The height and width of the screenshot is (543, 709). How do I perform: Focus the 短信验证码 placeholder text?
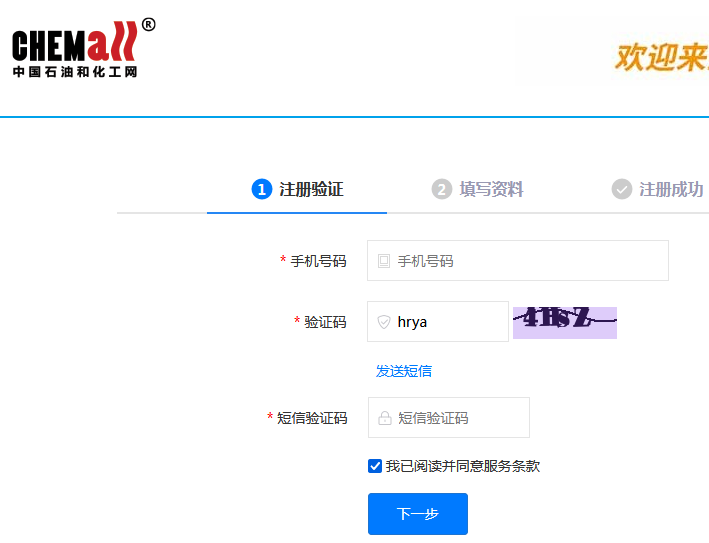click(x=433, y=418)
